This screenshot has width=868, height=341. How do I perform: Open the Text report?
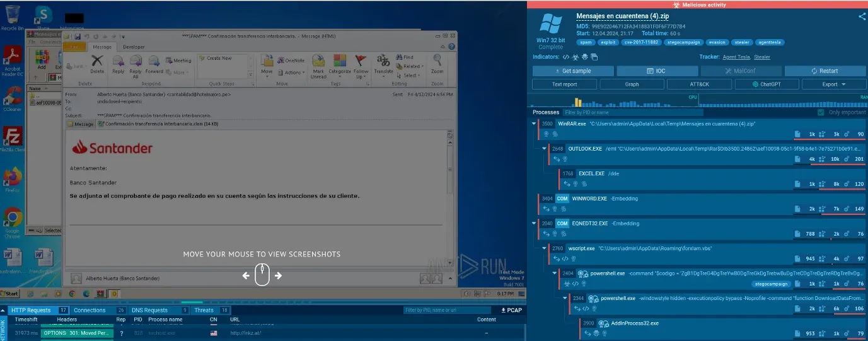(565, 84)
